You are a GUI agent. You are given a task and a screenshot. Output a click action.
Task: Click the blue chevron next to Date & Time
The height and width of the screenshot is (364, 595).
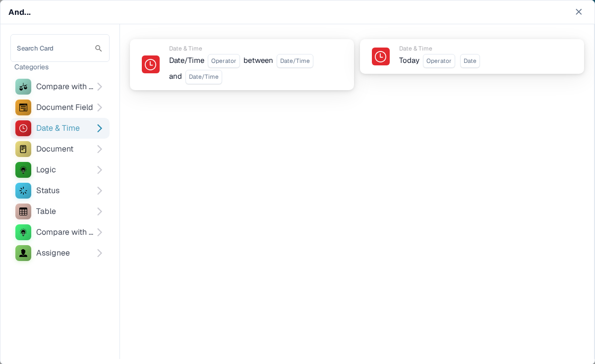pos(99,128)
